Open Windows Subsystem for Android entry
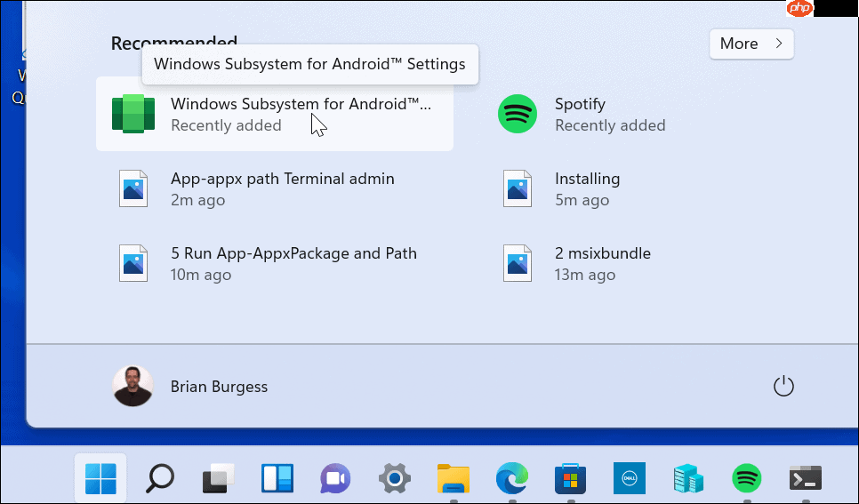The height and width of the screenshot is (504, 859). click(275, 114)
